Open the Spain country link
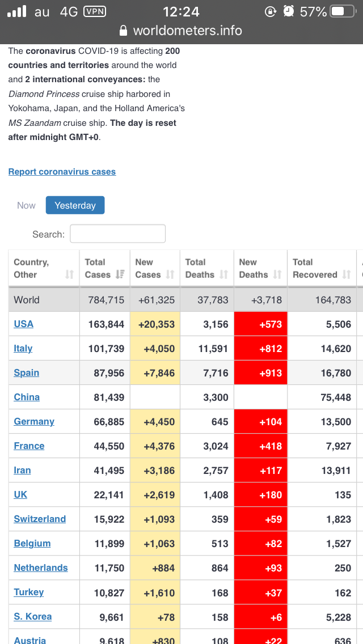The height and width of the screenshot is (644, 363). pos(27,372)
